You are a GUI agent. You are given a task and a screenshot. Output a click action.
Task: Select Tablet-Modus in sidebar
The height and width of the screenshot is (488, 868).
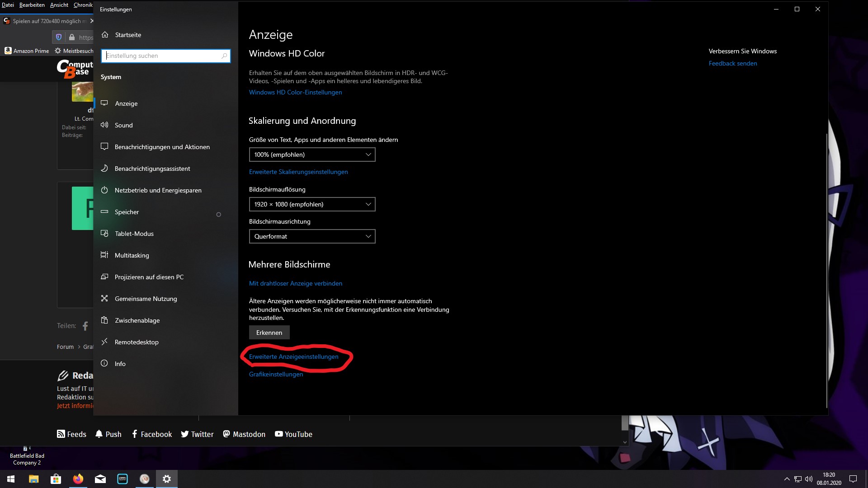[x=134, y=234]
